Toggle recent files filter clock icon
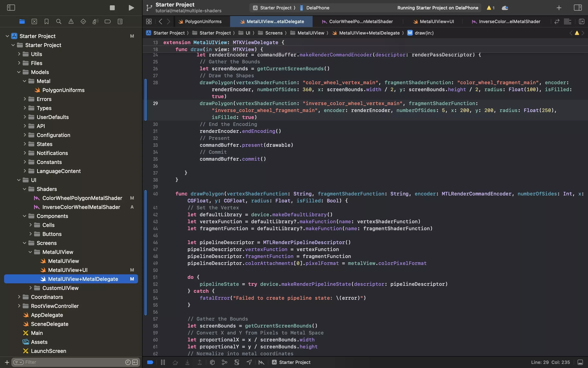The image size is (588, 368). (x=128, y=362)
